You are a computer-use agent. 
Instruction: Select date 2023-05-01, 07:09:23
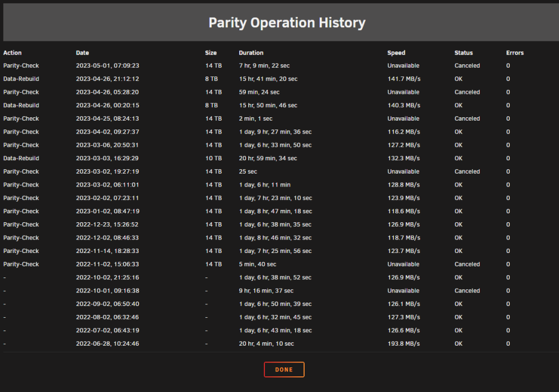coord(107,65)
